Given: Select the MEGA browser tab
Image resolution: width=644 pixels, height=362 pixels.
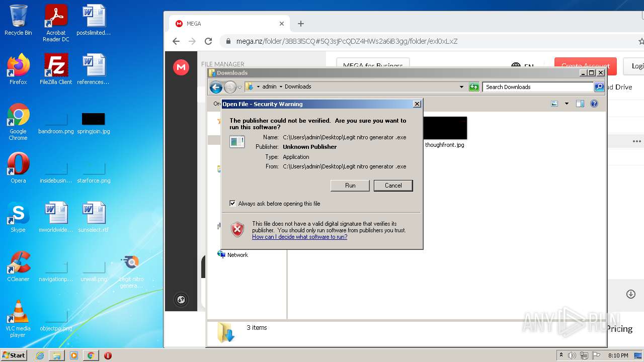Looking at the screenshot, I should [229, 24].
